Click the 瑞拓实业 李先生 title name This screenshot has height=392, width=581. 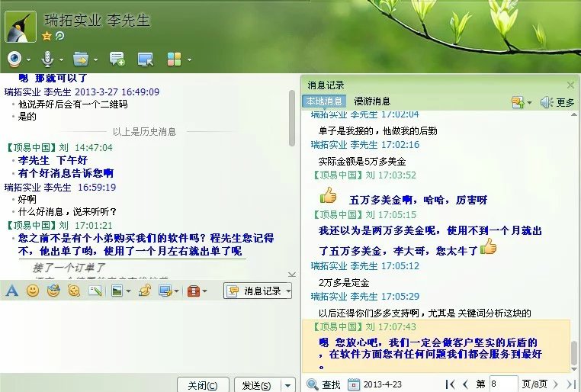coord(97,20)
